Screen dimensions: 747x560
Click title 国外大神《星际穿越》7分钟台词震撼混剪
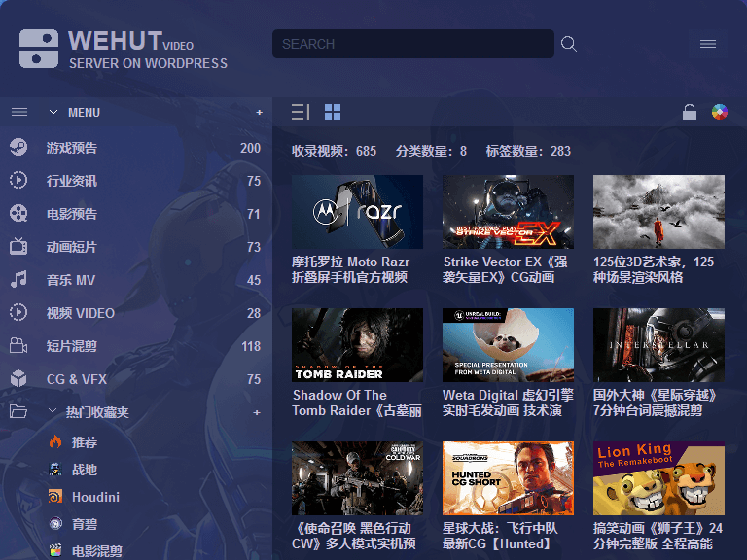pyautogui.click(x=656, y=402)
